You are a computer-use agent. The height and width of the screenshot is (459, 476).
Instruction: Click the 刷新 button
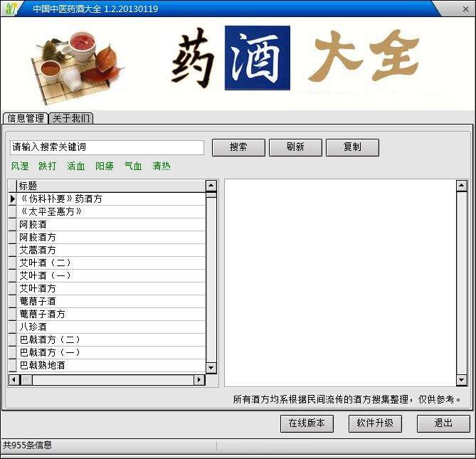coord(295,147)
